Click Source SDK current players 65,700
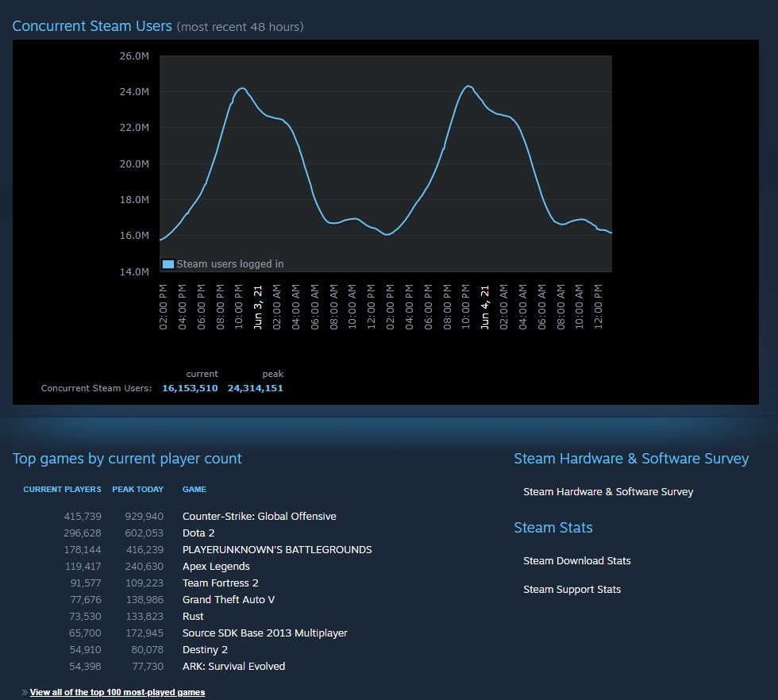Image resolution: width=778 pixels, height=700 pixels. (x=85, y=633)
